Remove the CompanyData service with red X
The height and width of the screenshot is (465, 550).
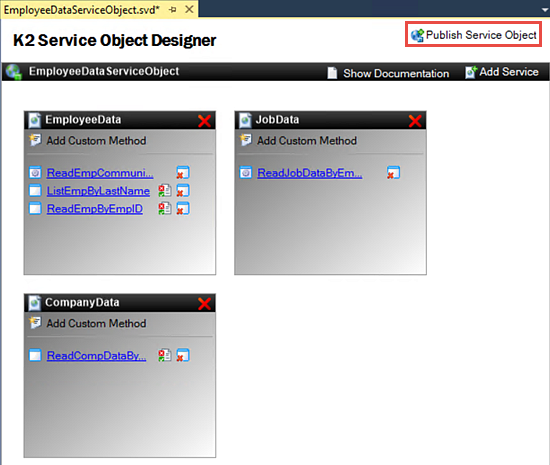tap(204, 303)
